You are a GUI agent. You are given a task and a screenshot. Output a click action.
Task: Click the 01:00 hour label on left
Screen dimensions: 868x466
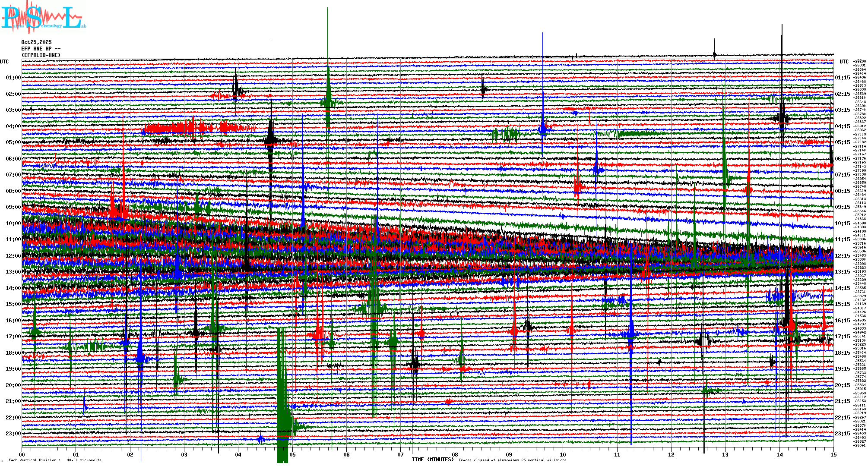click(13, 78)
